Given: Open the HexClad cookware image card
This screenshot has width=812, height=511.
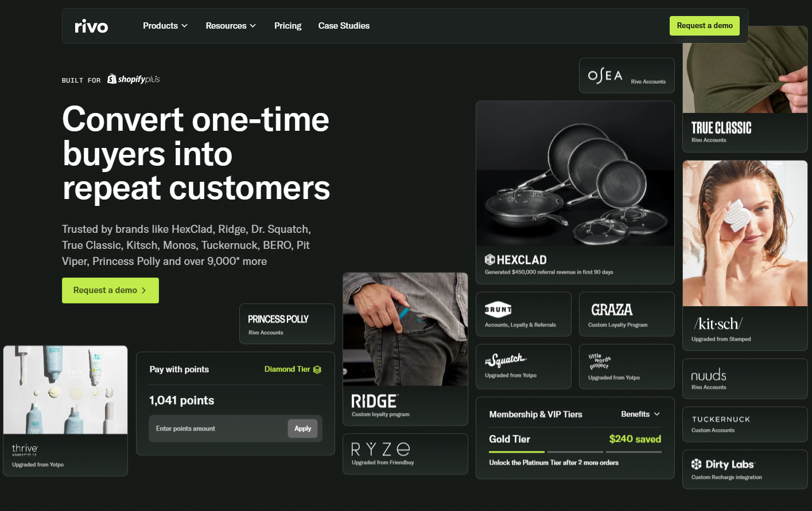Looking at the screenshot, I should [x=575, y=193].
